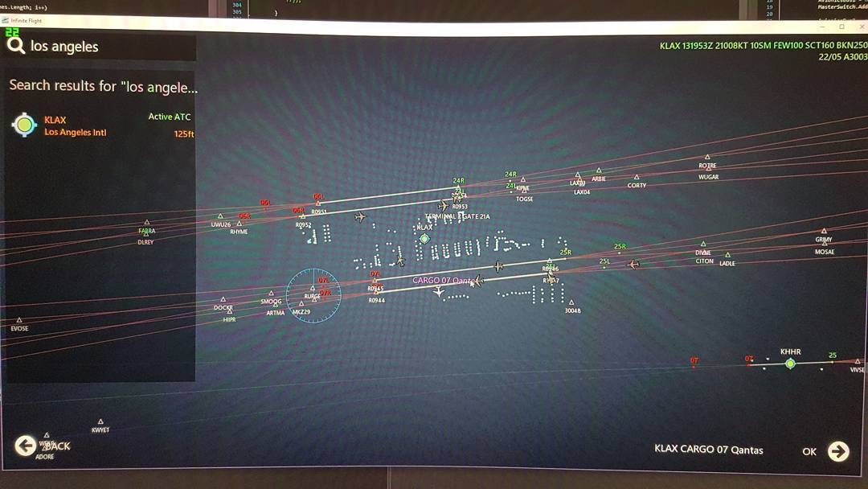The height and width of the screenshot is (489, 868).
Task: Click the Back arrow button
Action: (26, 446)
